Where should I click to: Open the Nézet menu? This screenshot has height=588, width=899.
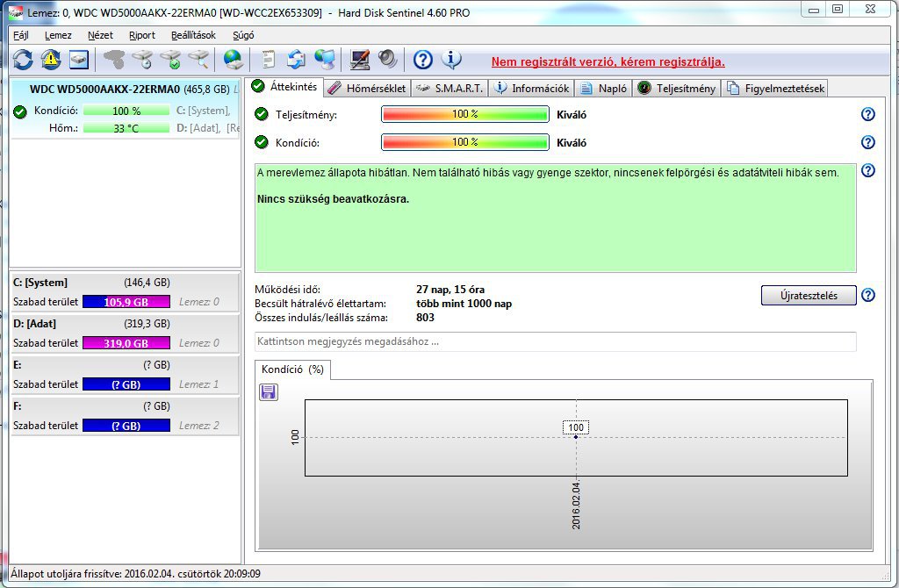[x=100, y=35]
